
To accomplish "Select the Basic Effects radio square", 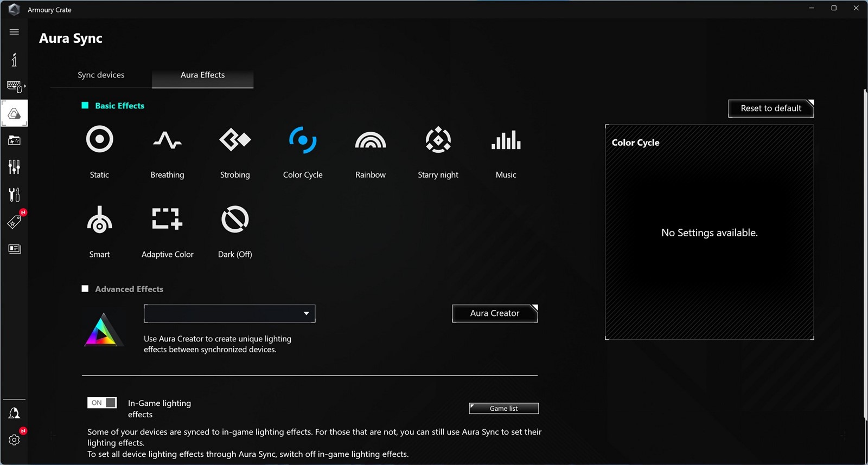I will 85,106.
